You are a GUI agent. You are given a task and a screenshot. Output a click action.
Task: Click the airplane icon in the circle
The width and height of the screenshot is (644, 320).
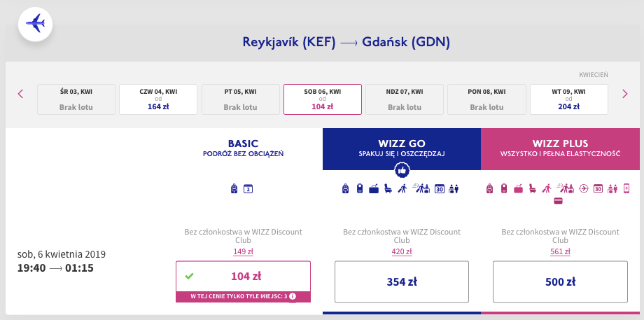[x=35, y=24]
